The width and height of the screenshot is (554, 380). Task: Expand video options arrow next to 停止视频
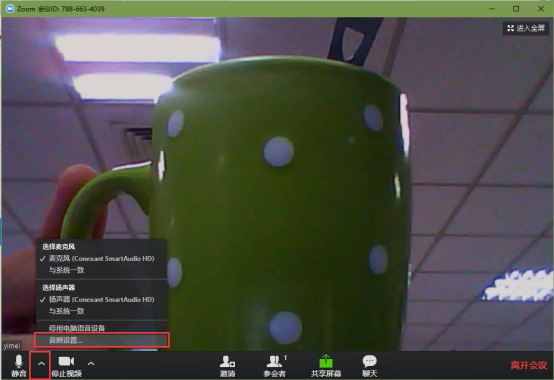point(91,363)
